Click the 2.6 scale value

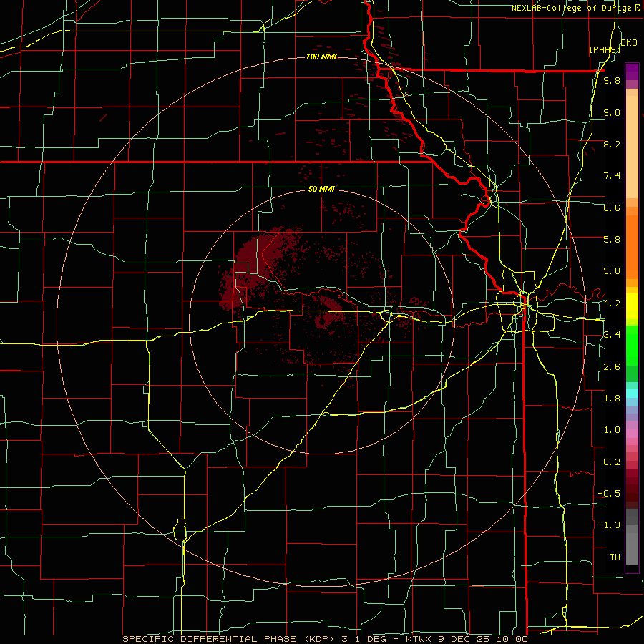(x=612, y=367)
